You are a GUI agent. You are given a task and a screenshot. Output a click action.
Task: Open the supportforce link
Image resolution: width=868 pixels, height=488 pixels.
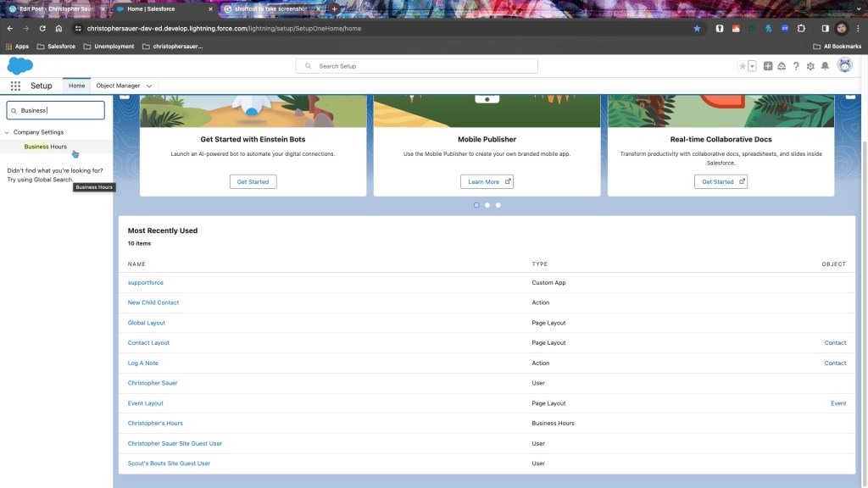(x=146, y=282)
